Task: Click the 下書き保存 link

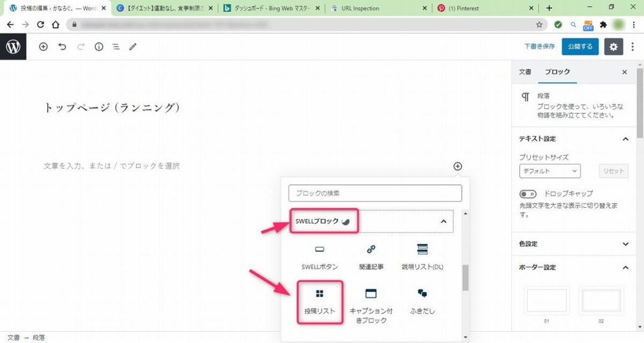Action: pyautogui.click(x=540, y=47)
